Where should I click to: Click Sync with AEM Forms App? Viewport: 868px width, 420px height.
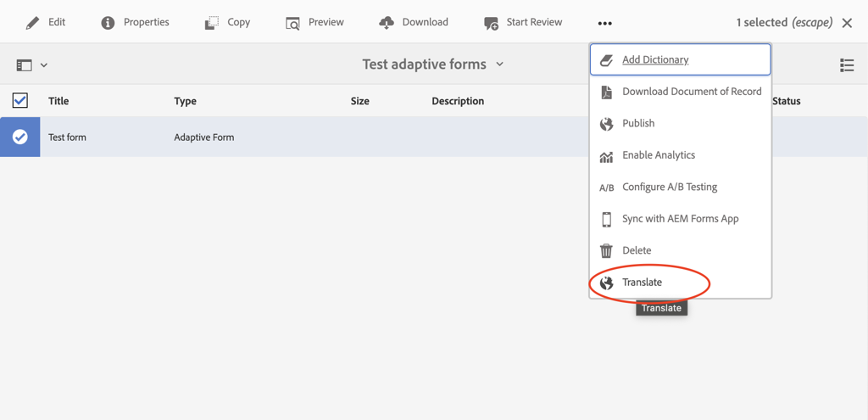(680, 219)
